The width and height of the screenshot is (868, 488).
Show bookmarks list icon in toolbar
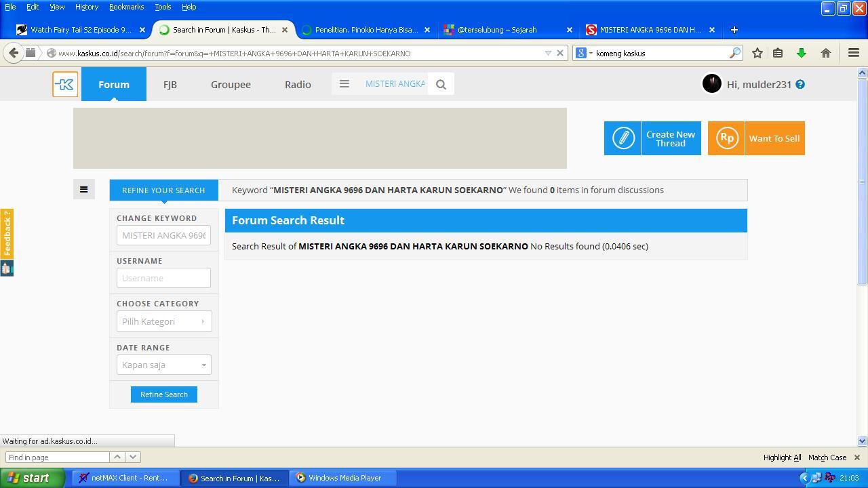point(778,53)
